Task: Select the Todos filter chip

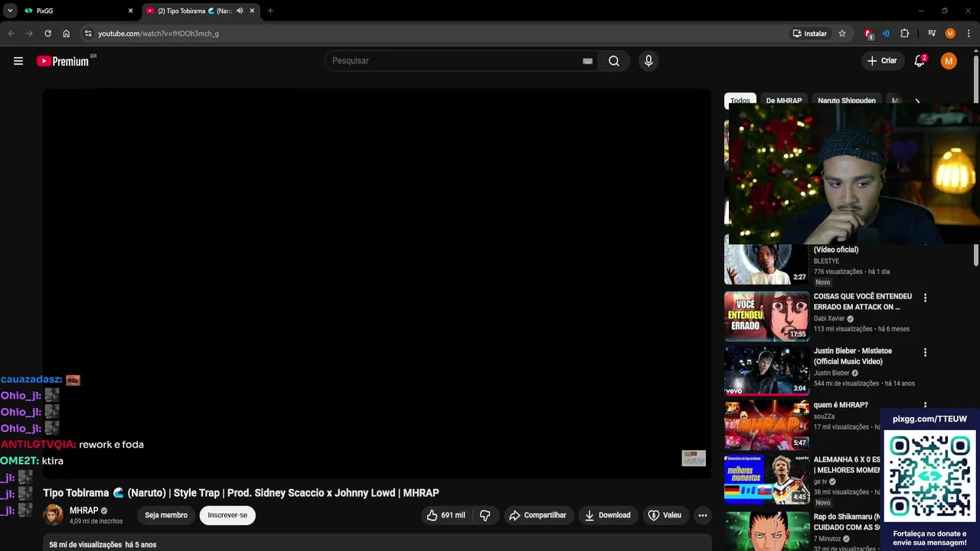Action: (x=740, y=100)
